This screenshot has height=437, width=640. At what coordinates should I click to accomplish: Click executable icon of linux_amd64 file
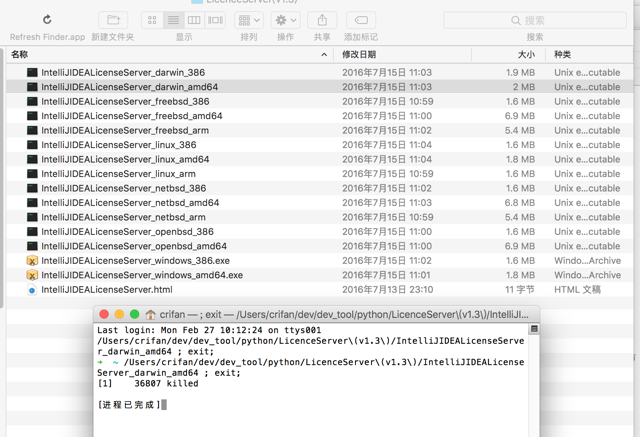32,160
